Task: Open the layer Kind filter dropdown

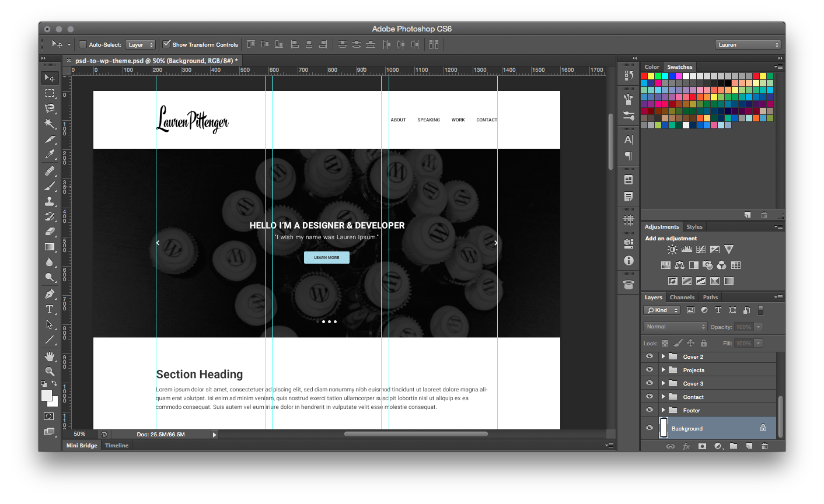Action: pyautogui.click(x=662, y=310)
